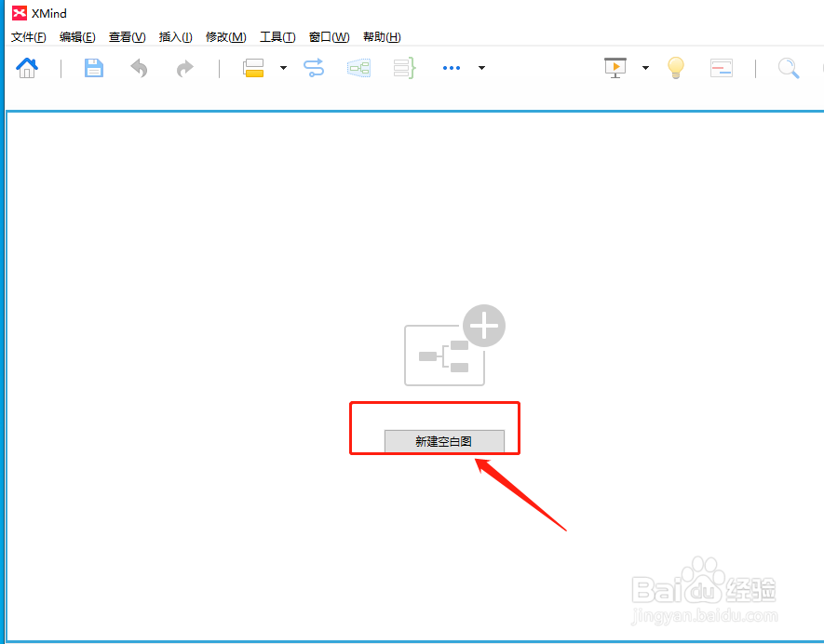Open the 工具(T) menu
Image resolution: width=824 pixels, height=644 pixels.
click(277, 37)
